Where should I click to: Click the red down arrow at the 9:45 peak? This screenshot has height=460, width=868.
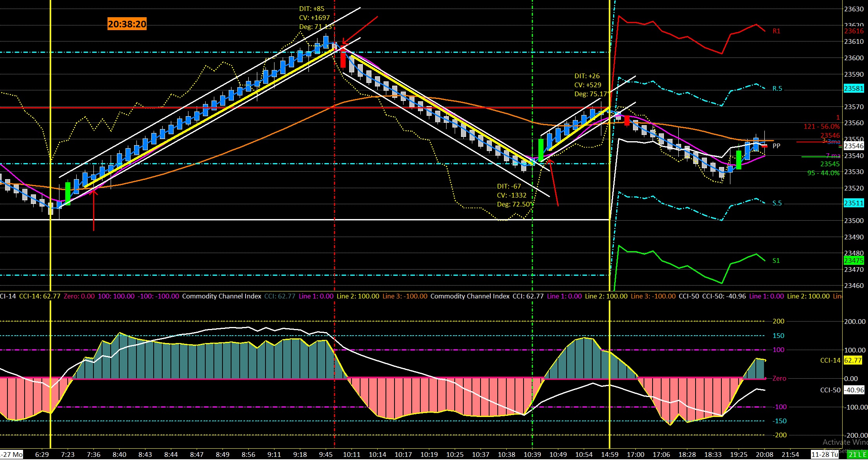click(360, 29)
